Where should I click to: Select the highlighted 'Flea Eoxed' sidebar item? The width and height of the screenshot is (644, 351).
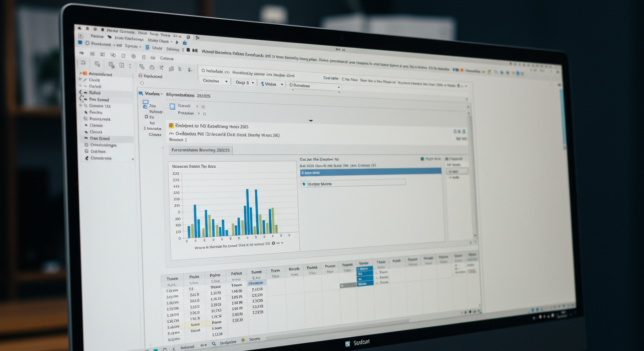[x=100, y=138]
